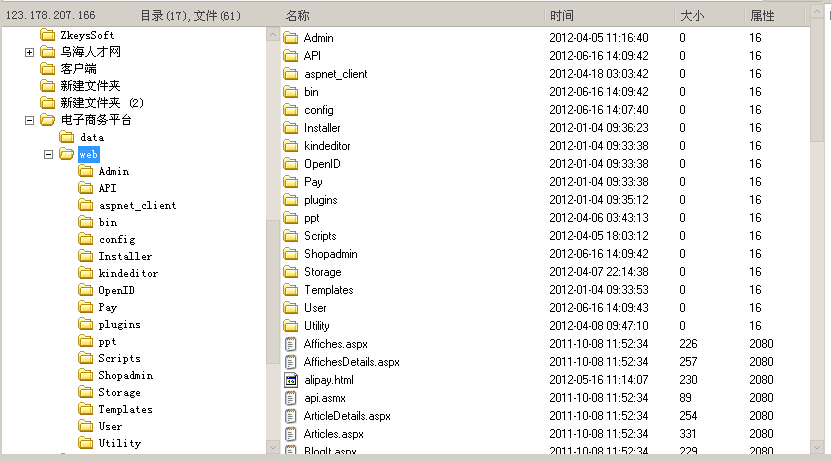Click the ArticleDetails.aspx file icon
This screenshot has width=831, height=461.
290,416
